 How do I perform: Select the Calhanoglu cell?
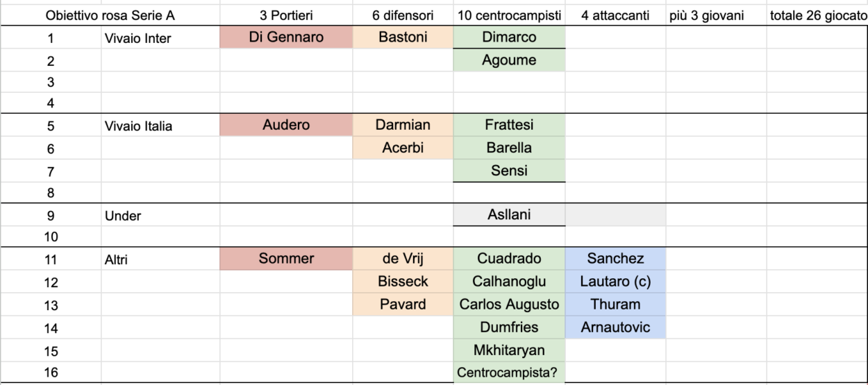pos(509,282)
